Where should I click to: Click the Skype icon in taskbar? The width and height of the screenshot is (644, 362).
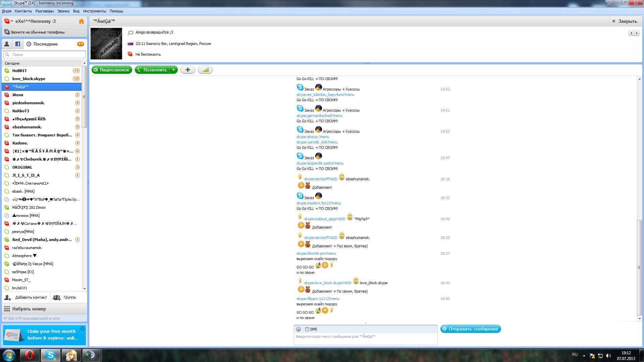[51, 355]
